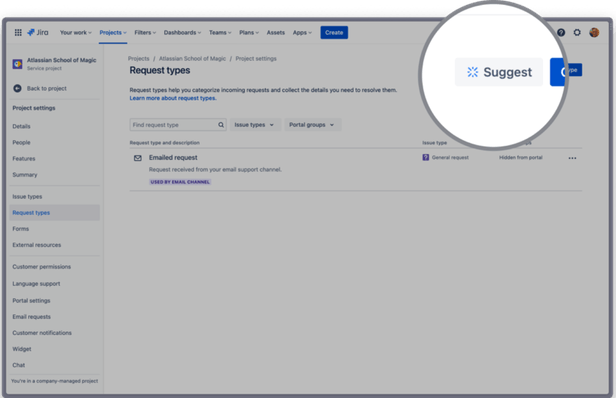Select Request types in the sidebar

click(54, 213)
